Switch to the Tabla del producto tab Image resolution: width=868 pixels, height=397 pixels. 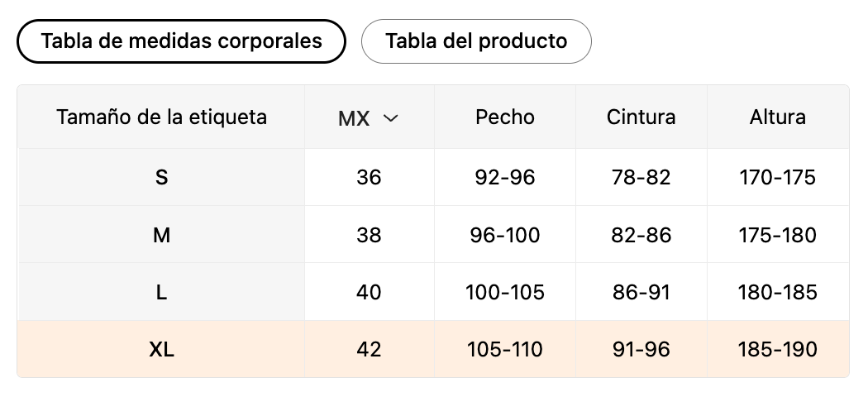tap(476, 41)
